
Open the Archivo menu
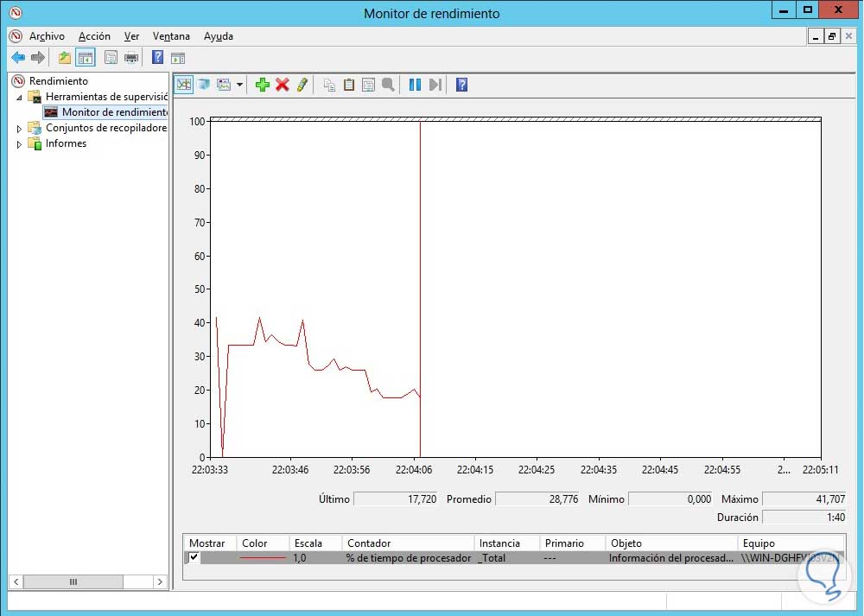(47, 36)
